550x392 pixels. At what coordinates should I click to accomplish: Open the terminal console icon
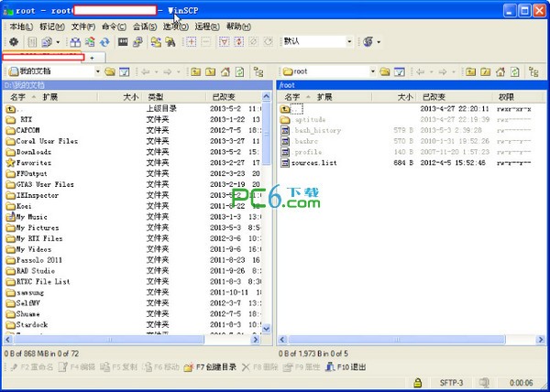[123, 42]
